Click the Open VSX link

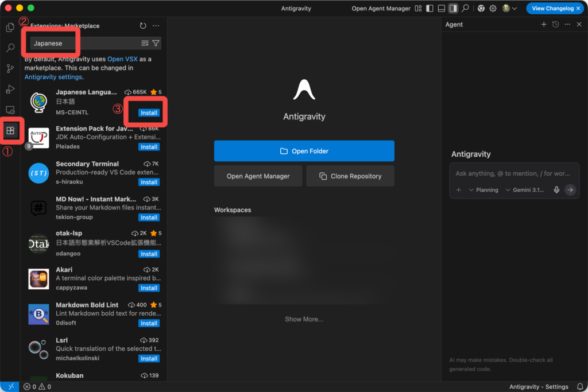(123, 59)
